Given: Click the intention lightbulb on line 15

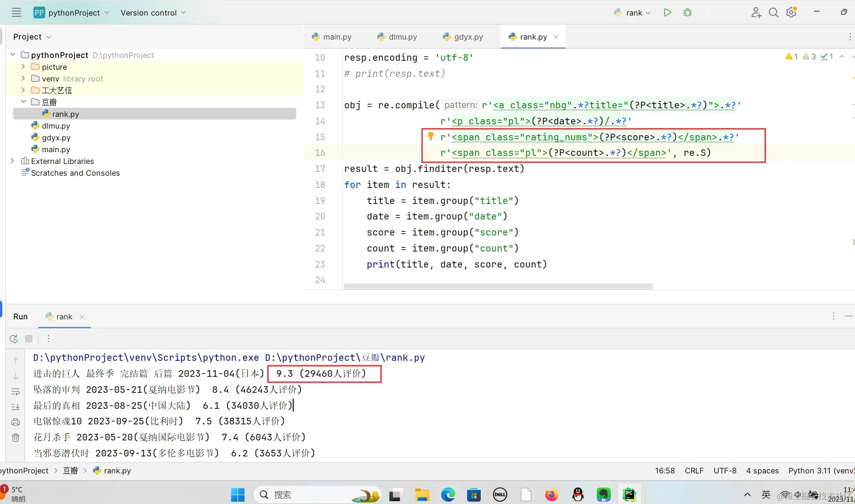Looking at the screenshot, I should pos(430,137).
